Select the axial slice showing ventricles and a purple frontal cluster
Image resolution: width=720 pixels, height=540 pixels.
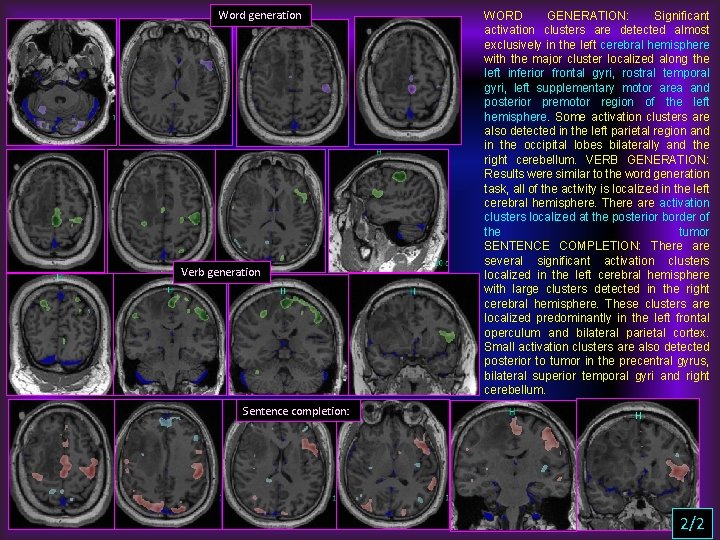tap(175, 82)
